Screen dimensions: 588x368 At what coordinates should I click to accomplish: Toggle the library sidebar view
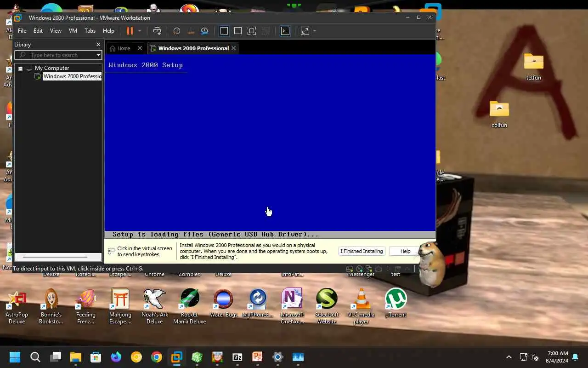[224, 31]
